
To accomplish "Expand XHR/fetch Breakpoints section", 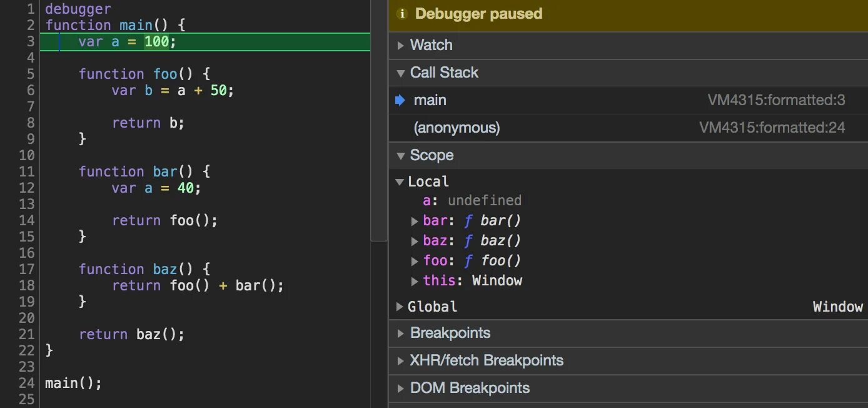I will point(401,360).
